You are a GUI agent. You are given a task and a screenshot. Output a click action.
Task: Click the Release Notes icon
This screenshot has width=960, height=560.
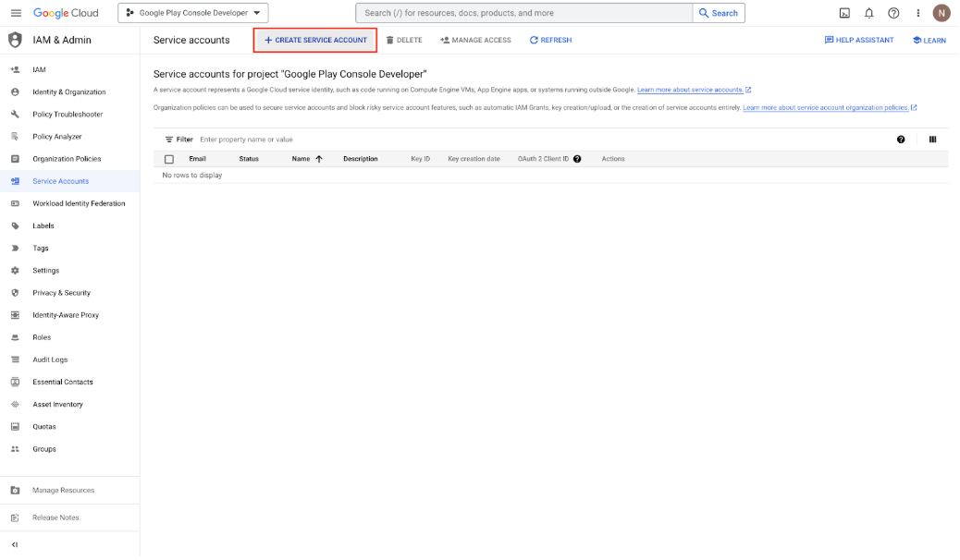pyautogui.click(x=16, y=517)
